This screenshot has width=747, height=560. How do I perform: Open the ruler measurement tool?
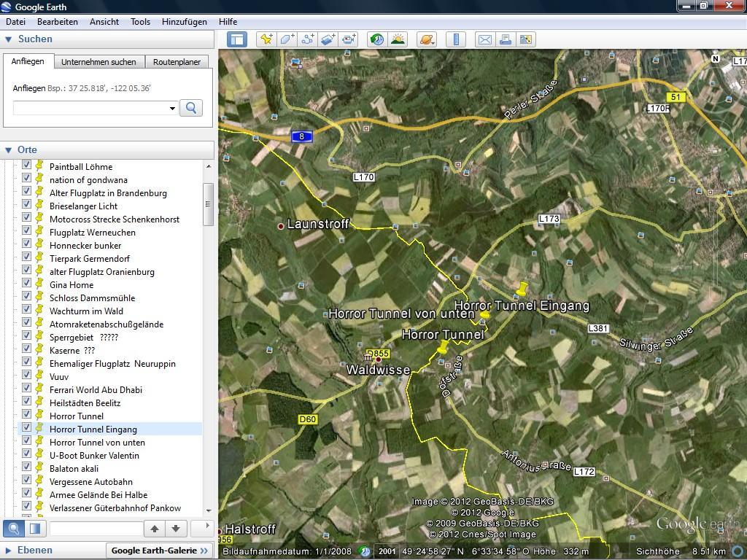(455, 39)
